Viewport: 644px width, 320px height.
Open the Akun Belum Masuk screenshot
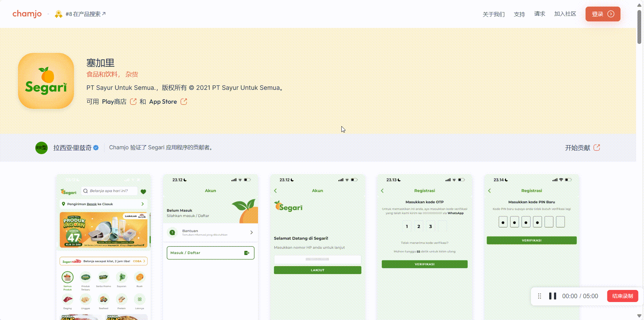210,247
